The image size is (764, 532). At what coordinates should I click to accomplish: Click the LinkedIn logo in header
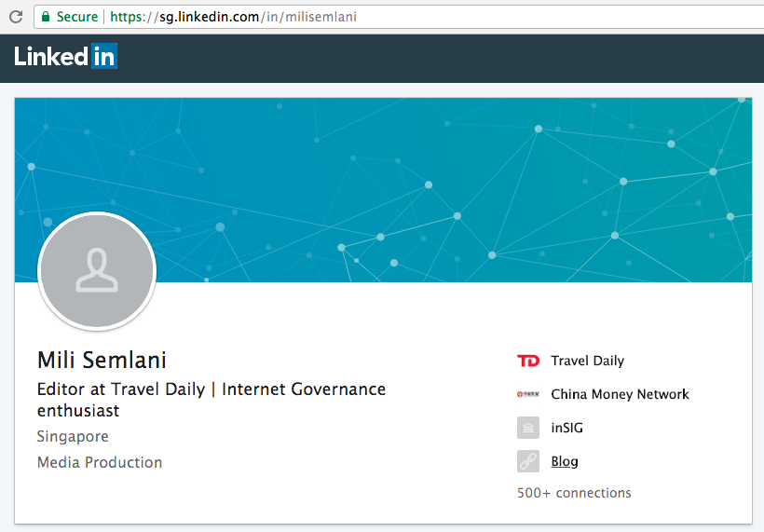click(x=65, y=57)
